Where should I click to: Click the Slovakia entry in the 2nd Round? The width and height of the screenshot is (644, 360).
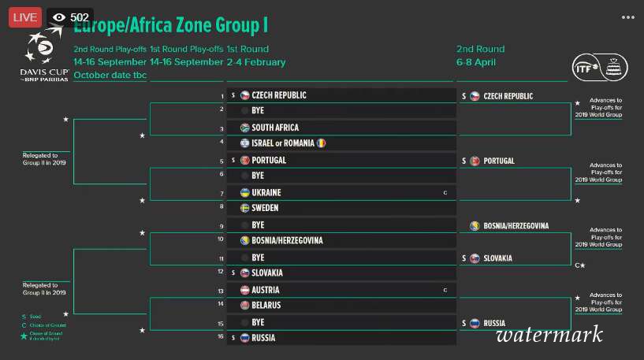pos(487,258)
